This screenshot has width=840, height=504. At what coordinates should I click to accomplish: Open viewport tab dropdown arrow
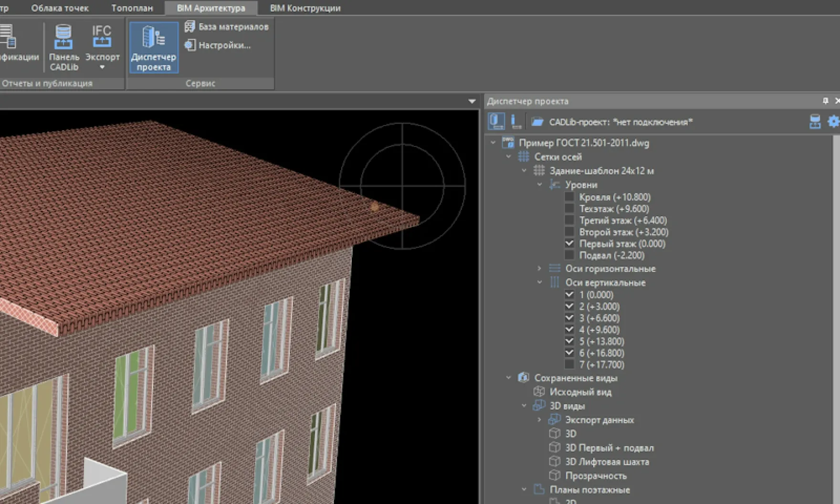coord(472,101)
